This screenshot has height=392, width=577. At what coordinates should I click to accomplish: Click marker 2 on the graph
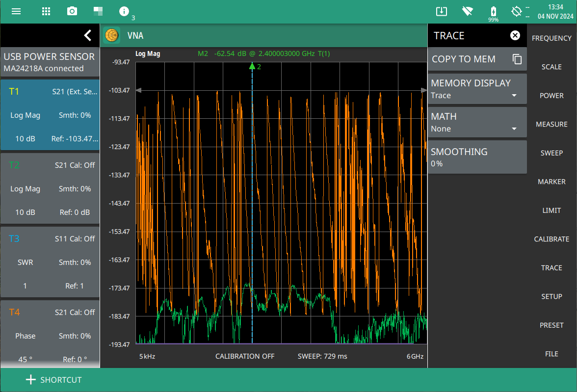(x=252, y=66)
